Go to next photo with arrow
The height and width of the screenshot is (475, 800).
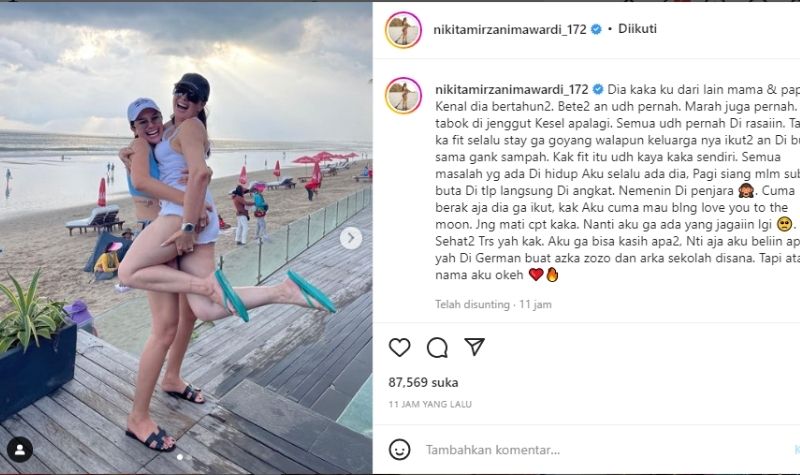coord(351,238)
